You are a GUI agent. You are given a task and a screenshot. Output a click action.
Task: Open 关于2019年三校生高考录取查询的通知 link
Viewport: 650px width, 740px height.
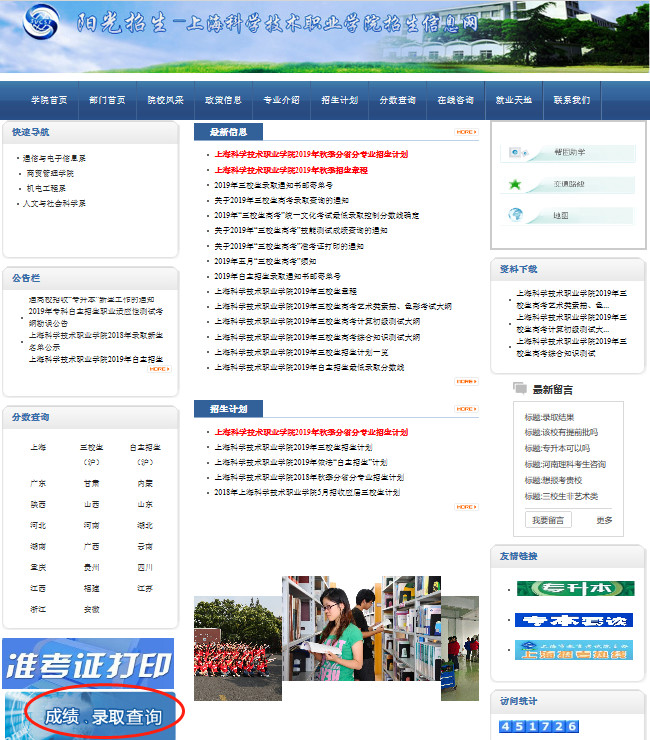(x=281, y=200)
